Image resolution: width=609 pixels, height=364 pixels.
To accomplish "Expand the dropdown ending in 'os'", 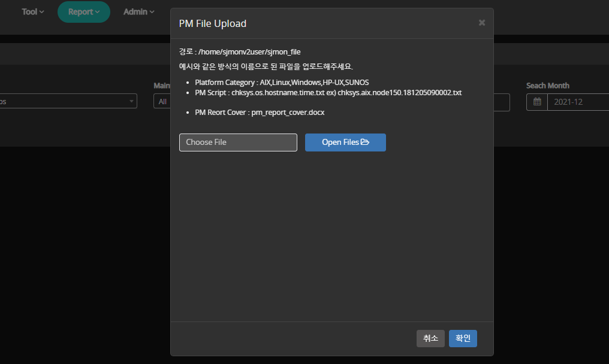I will tap(68, 102).
